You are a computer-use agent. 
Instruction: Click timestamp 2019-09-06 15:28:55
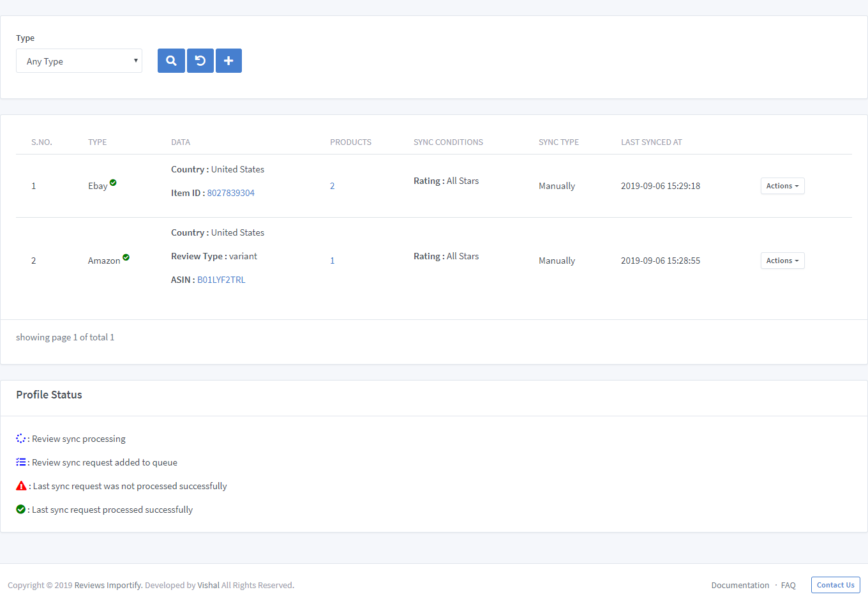pos(661,261)
